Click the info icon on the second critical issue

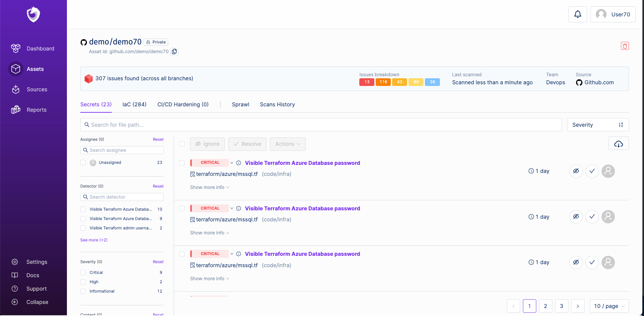tap(239, 208)
